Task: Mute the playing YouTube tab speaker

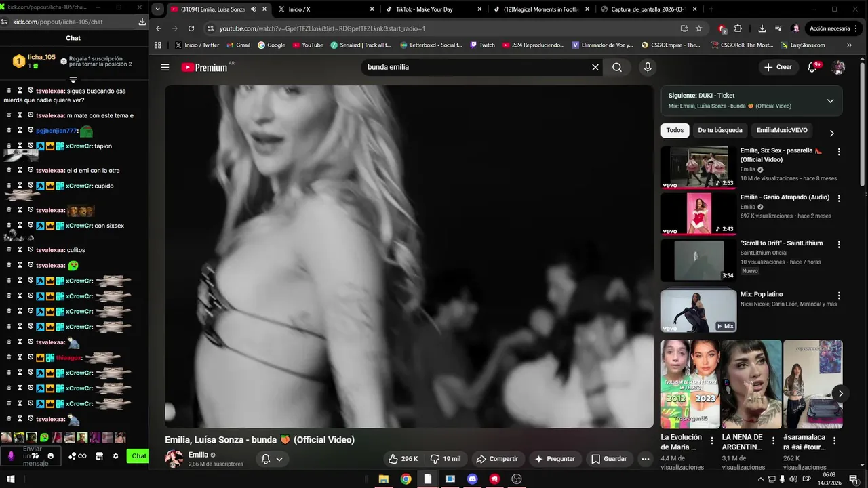Action: point(254,9)
